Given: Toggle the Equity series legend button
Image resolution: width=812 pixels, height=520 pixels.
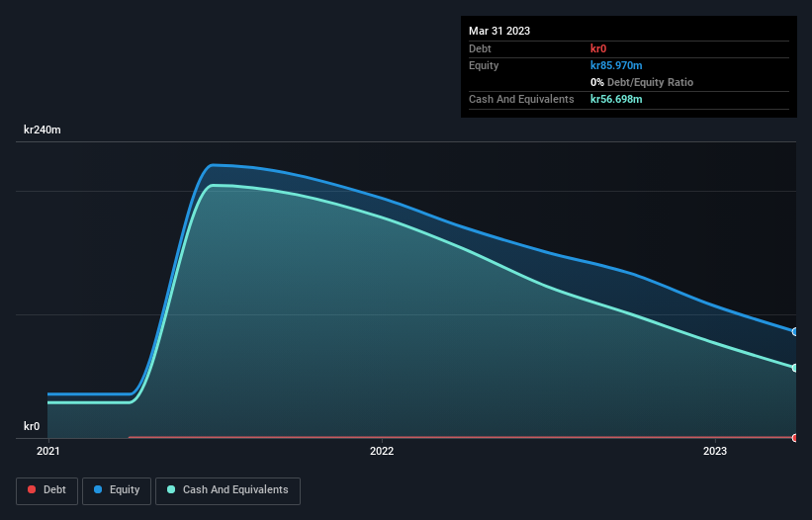Looking at the screenshot, I should [x=117, y=490].
